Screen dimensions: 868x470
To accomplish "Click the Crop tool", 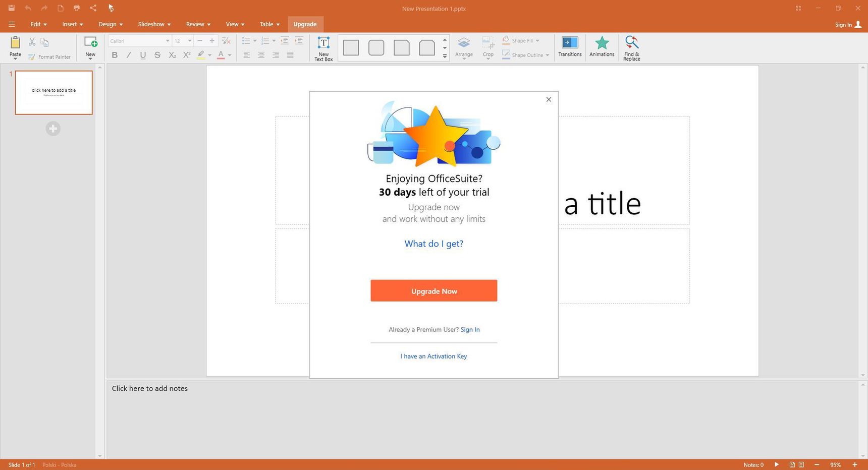I will click(488, 48).
